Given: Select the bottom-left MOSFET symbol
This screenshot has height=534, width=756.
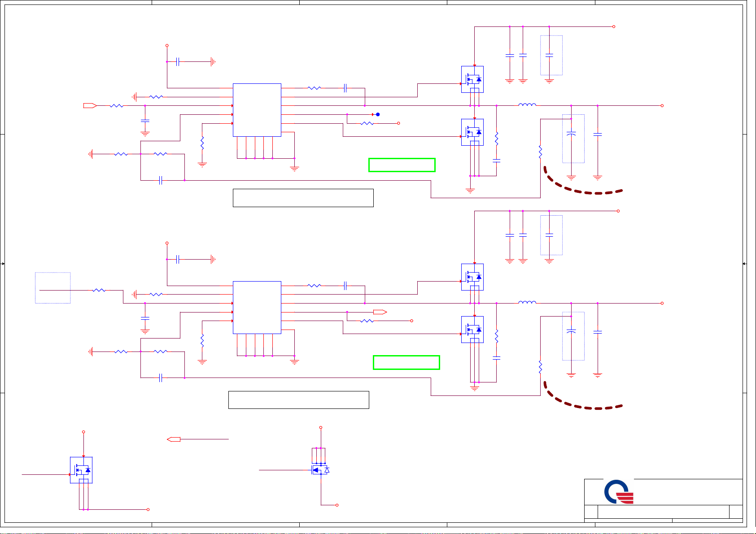Looking at the screenshot, I should tap(81, 470).
